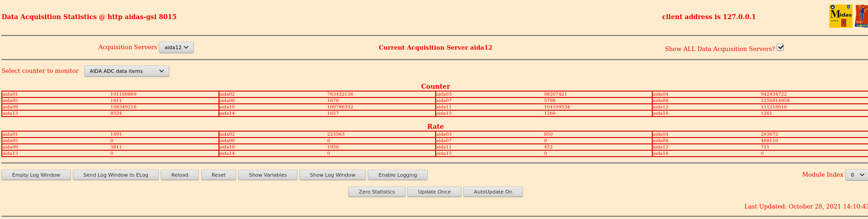Select Rate value 850 for aida03
Viewport: 868px width, 219px height.
[548, 134]
